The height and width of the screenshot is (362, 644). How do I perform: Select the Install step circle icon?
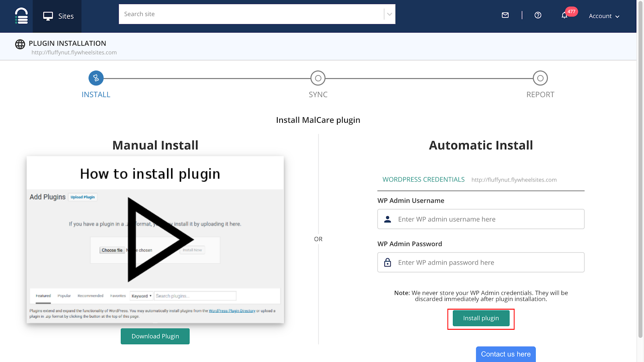(96, 78)
